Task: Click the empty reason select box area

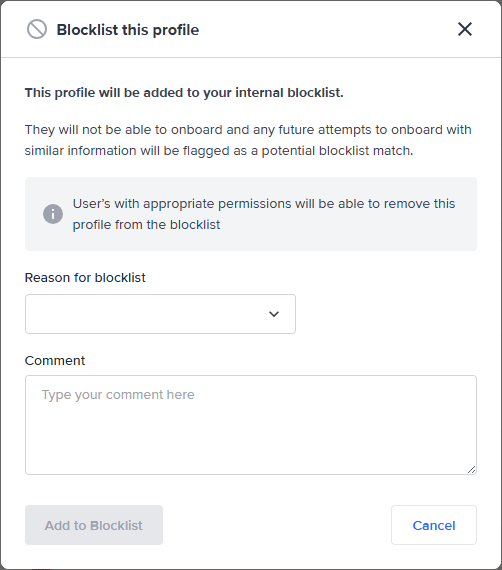Action: click(145, 314)
